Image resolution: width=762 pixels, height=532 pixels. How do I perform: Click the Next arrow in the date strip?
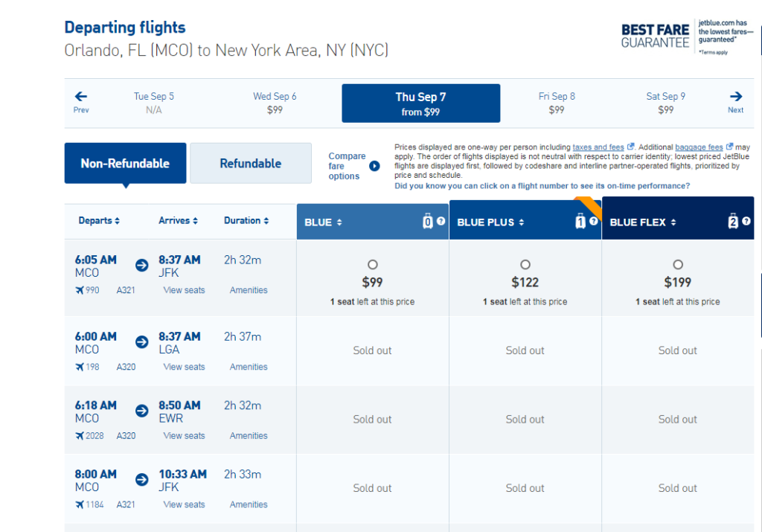[x=735, y=97]
